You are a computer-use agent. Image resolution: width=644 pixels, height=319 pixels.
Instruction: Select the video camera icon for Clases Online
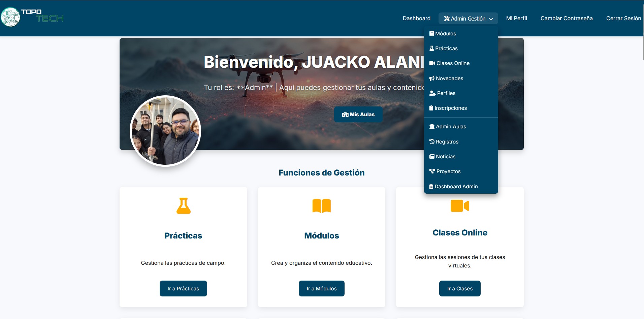point(460,206)
